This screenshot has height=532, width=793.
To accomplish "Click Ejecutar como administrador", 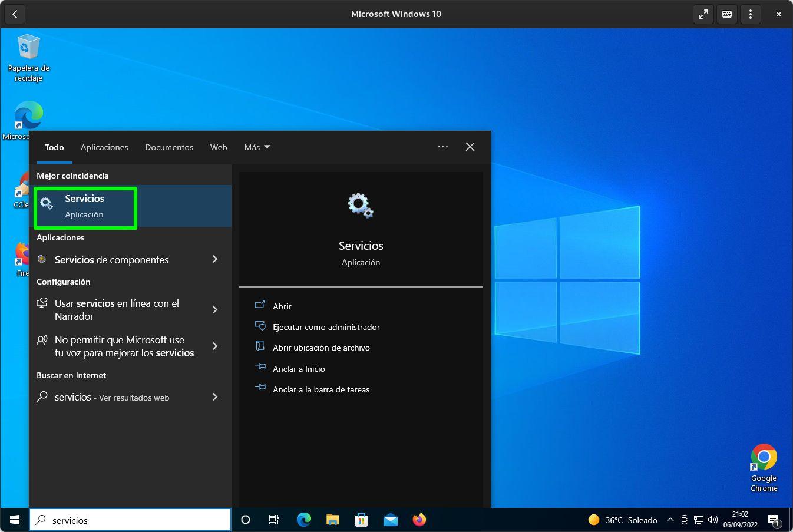I will tap(326, 327).
